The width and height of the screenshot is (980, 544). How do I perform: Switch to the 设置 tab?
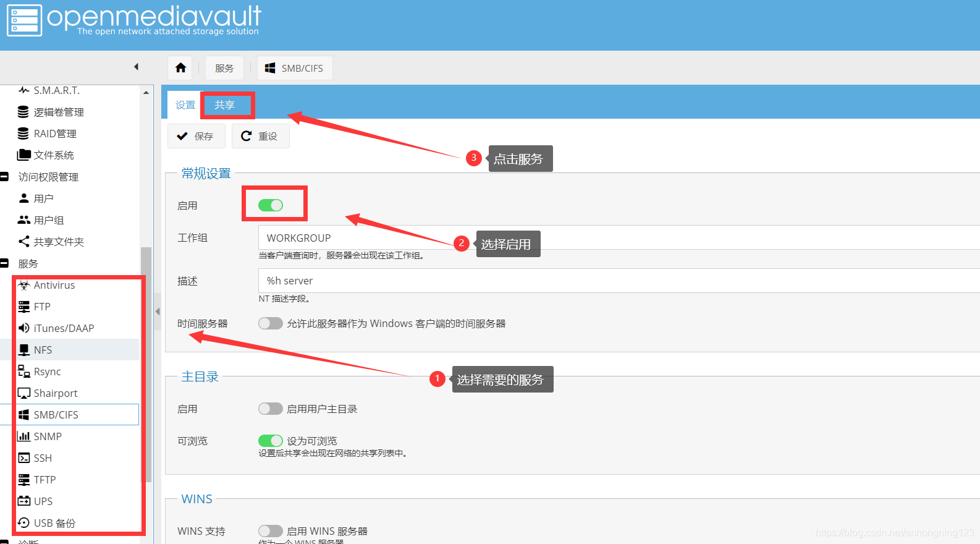click(x=185, y=105)
